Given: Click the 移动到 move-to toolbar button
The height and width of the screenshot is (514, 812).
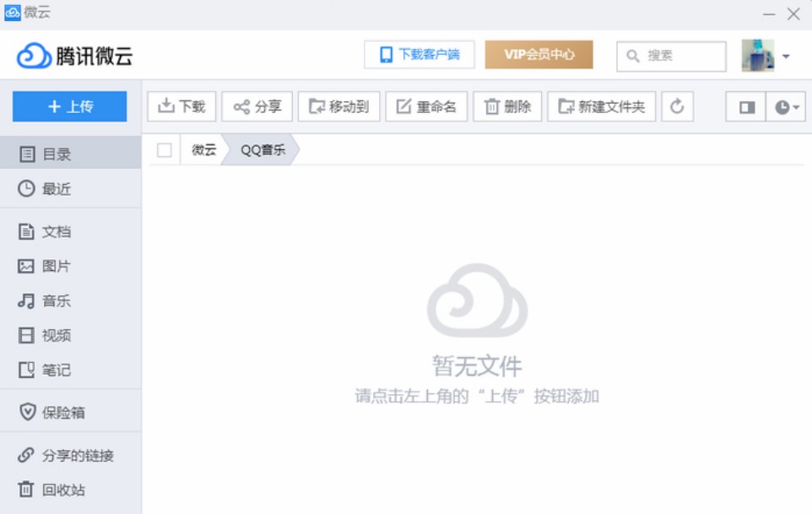Looking at the screenshot, I should (338, 106).
